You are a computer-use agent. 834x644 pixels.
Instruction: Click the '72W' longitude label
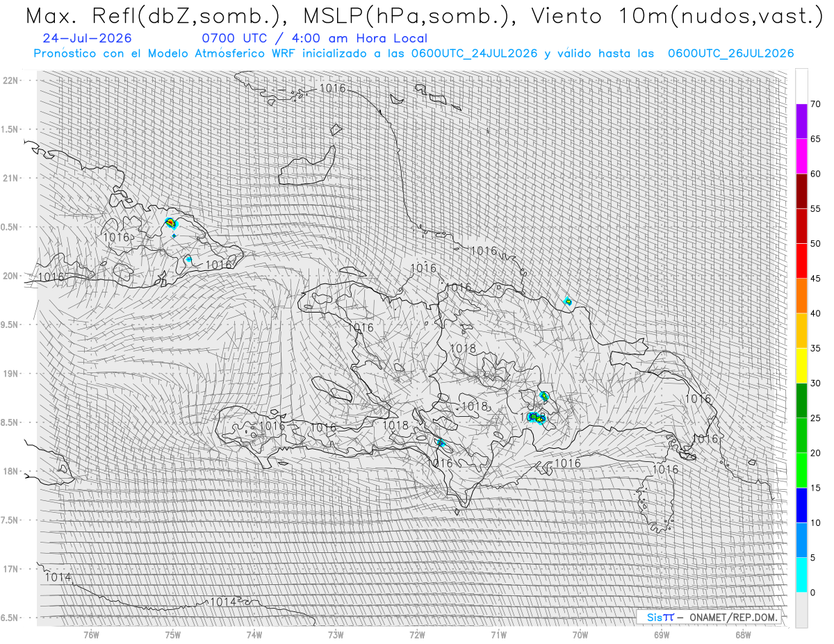(417, 635)
